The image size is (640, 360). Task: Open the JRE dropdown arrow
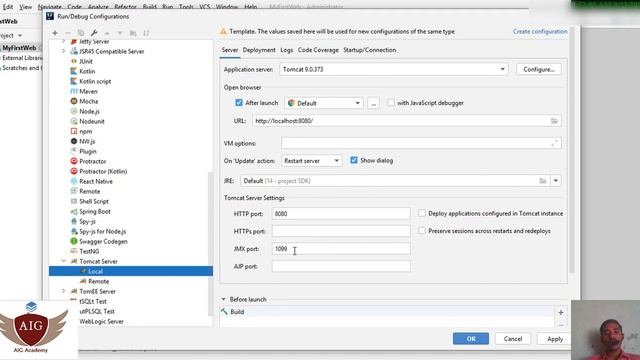click(x=556, y=181)
